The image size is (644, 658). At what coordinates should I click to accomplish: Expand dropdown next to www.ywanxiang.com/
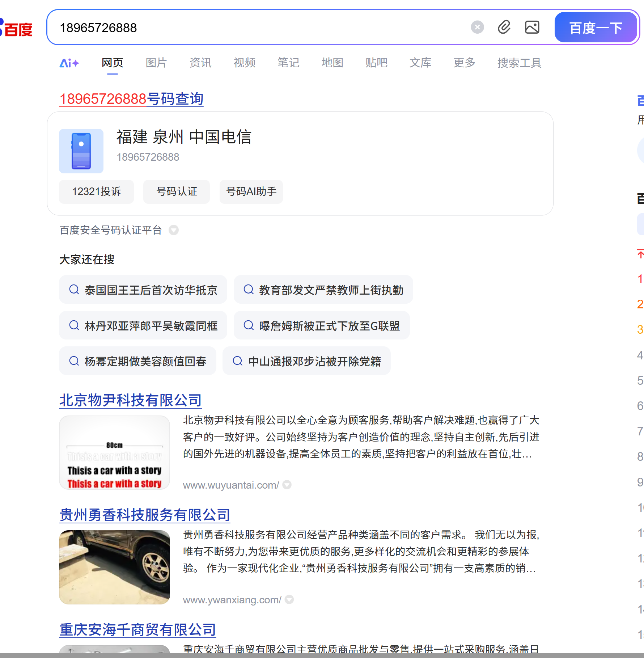289,600
